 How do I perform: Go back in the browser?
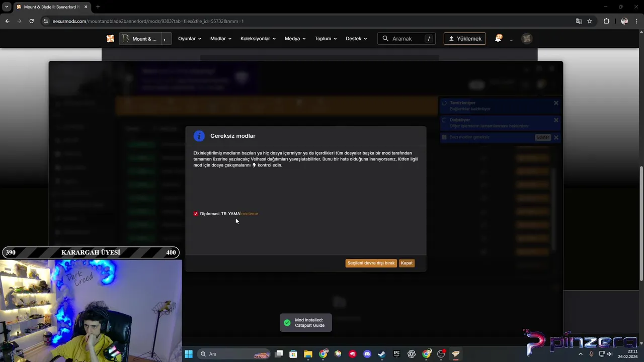7,21
